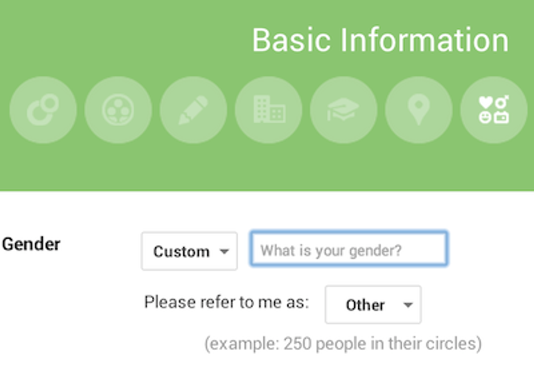
Task: Click the word Custom in the dropdown
Action: pyautogui.click(x=181, y=252)
